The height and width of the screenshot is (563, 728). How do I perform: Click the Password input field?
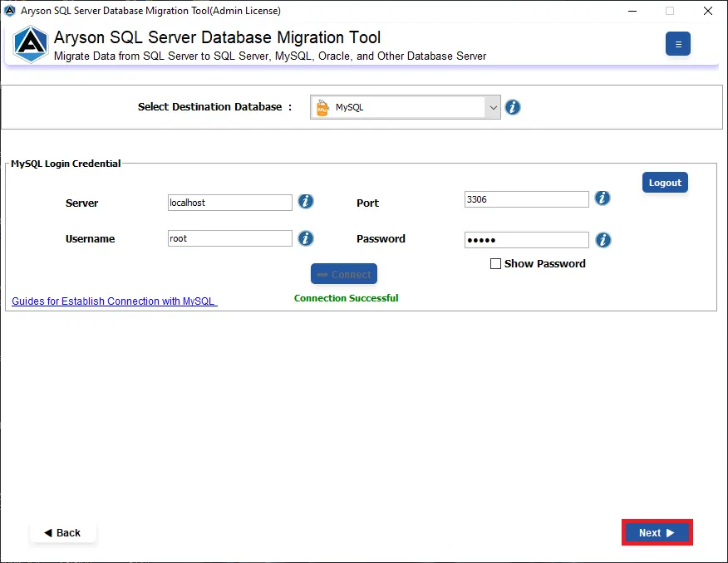[527, 240]
